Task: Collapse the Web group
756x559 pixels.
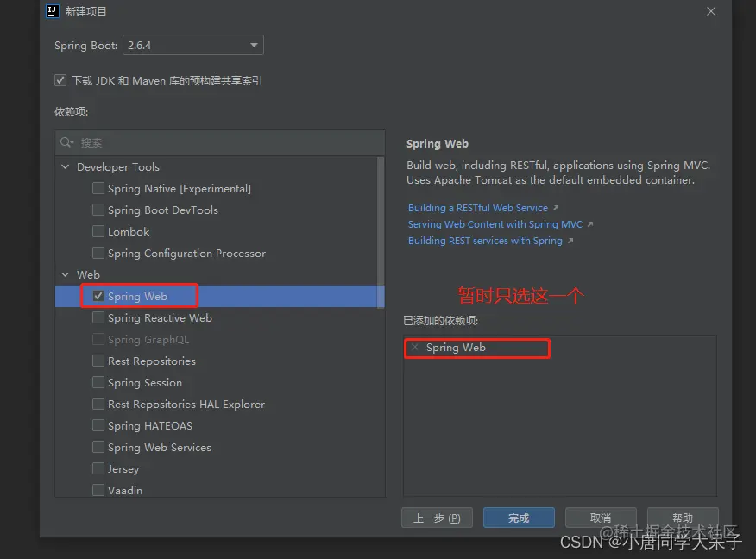Action: coord(65,274)
